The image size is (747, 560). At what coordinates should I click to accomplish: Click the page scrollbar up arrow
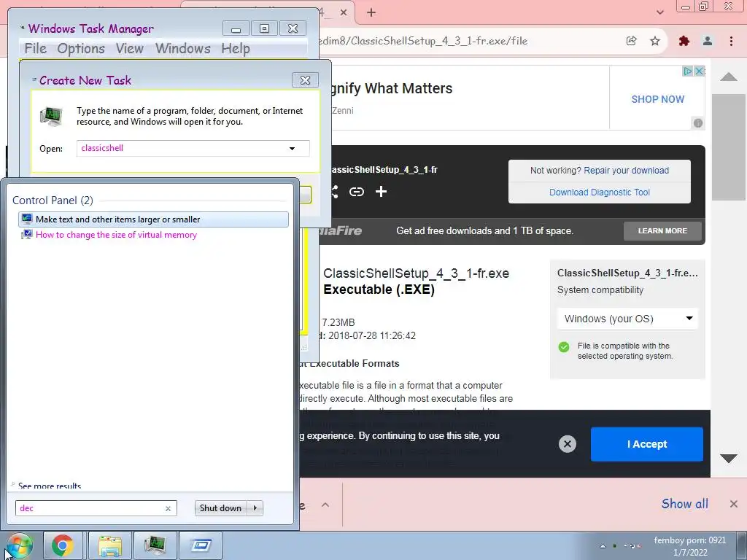point(729,77)
